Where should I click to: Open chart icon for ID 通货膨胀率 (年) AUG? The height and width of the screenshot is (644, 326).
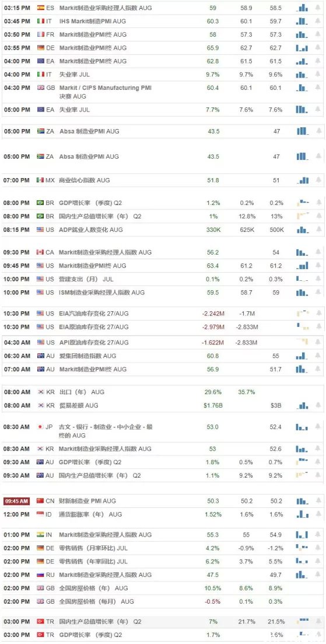tap(302, 514)
